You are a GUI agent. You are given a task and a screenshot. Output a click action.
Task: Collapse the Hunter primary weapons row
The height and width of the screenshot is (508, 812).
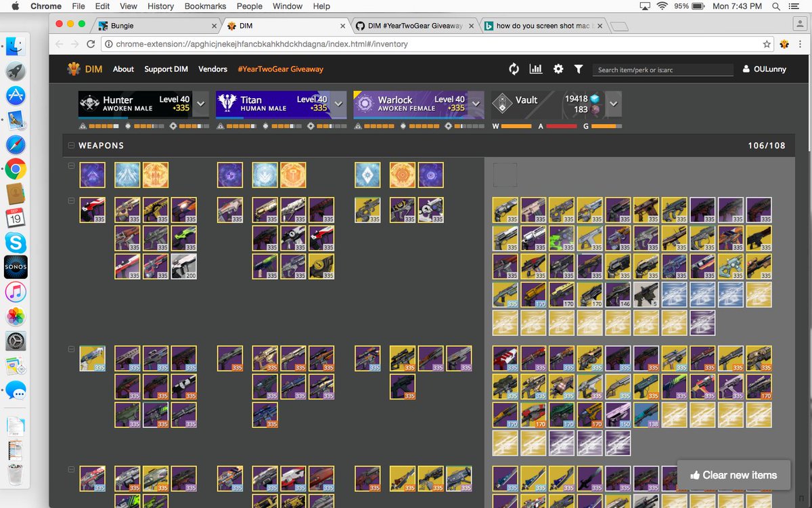(x=71, y=200)
